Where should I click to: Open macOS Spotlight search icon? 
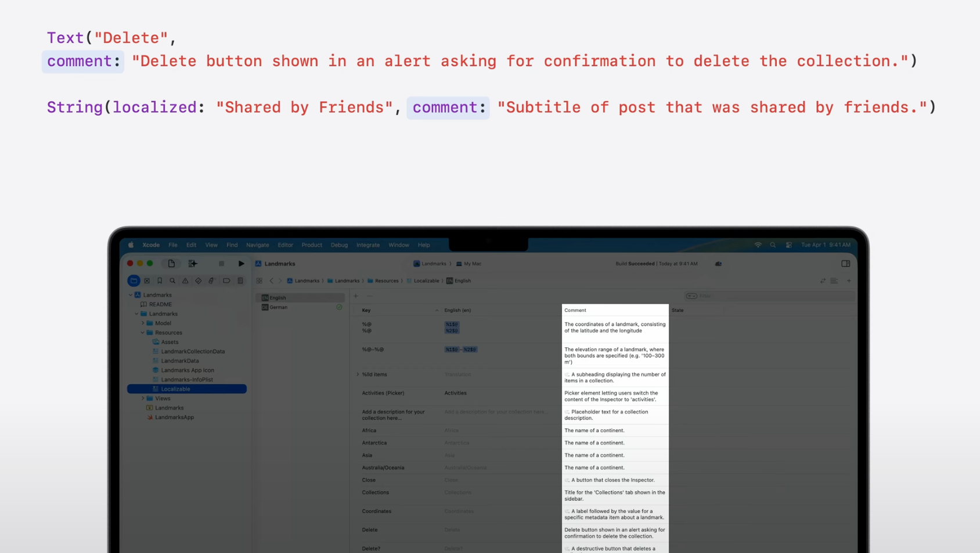tap(773, 245)
